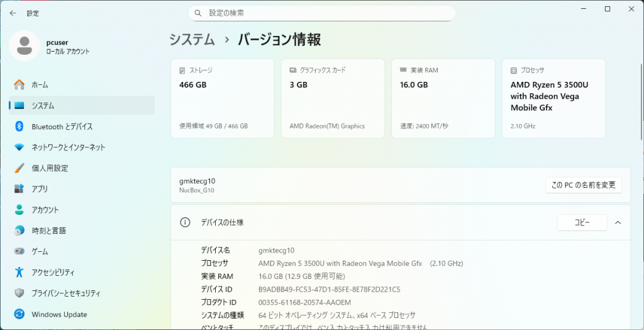Click the Home icon in sidebar
Image resolution: width=644 pixels, height=330 pixels.
pos(19,84)
